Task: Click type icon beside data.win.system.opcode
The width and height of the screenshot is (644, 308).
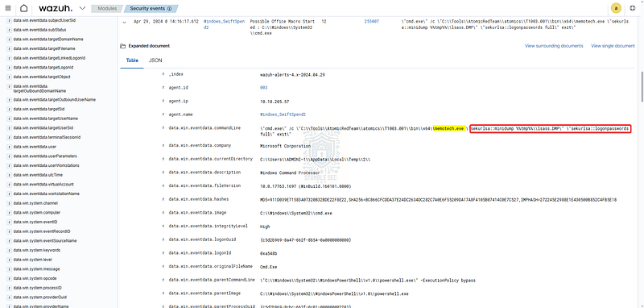Action: 10,278
